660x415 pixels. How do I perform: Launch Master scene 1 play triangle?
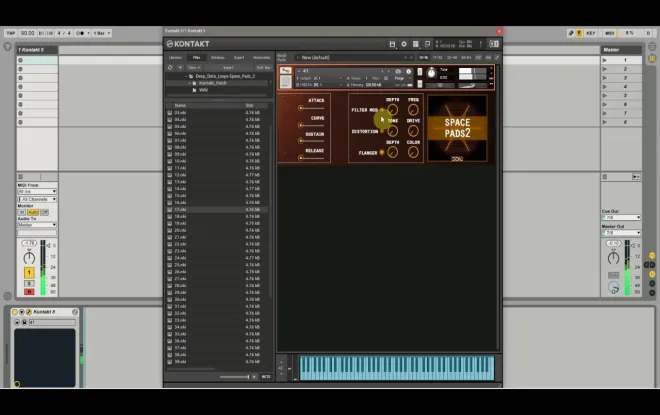605,60
